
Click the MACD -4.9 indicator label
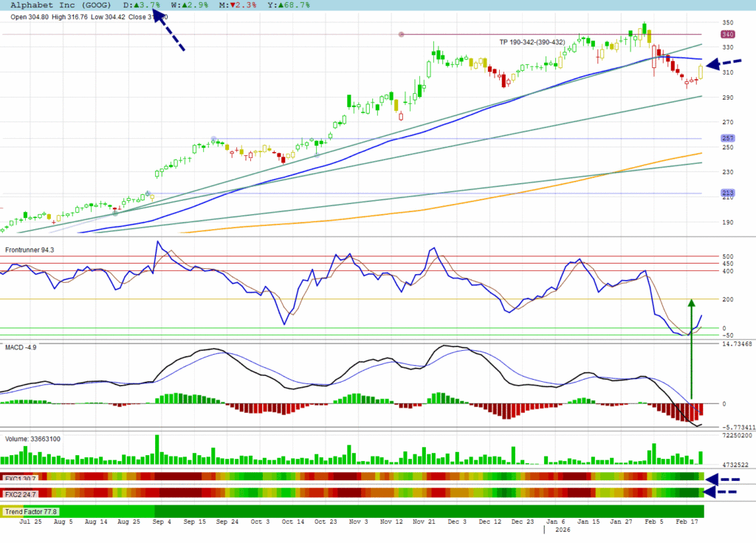[21, 348]
